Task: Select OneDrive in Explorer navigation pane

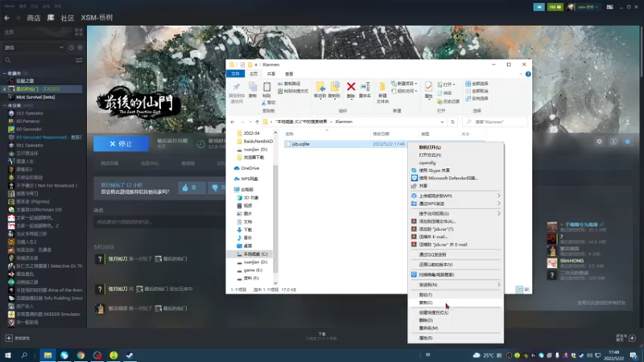Action: [x=250, y=168]
